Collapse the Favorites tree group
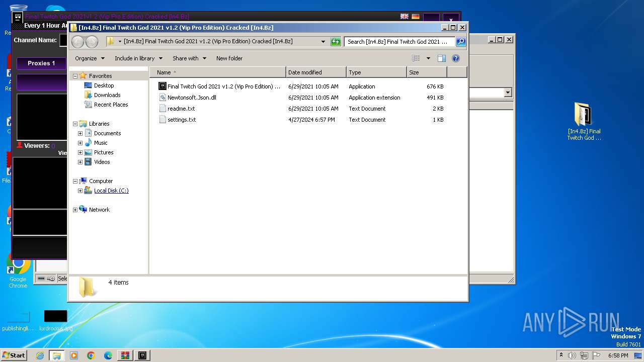Image resolution: width=644 pixels, height=362 pixels. coord(75,76)
